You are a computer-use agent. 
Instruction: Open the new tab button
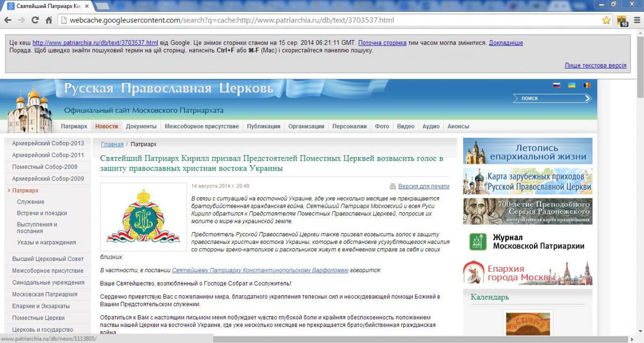[102, 6]
